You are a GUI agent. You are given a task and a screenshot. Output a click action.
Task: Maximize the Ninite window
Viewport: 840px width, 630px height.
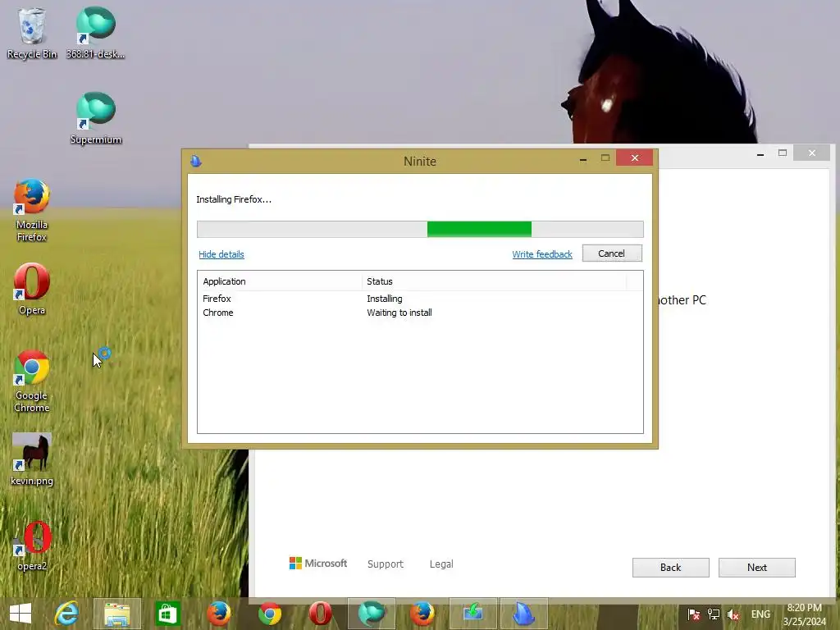[x=605, y=158]
